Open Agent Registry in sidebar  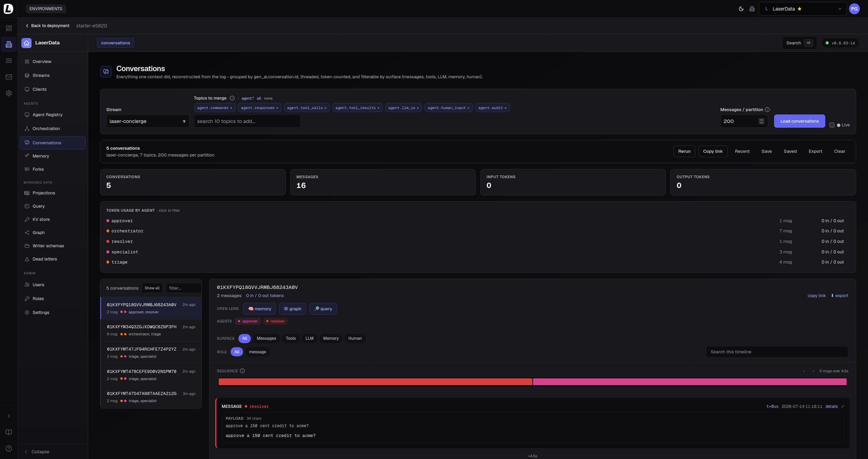click(x=53, y=115)
